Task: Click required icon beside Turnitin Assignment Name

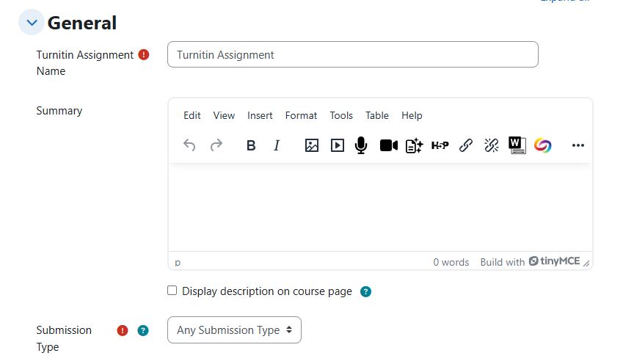Action: (x=143, y=54)
